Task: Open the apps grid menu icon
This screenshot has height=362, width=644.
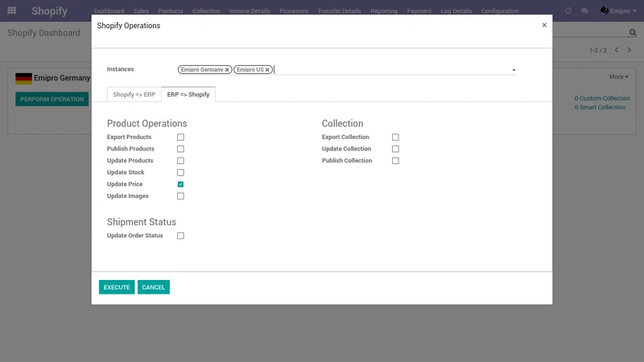Action: [11, 10]
